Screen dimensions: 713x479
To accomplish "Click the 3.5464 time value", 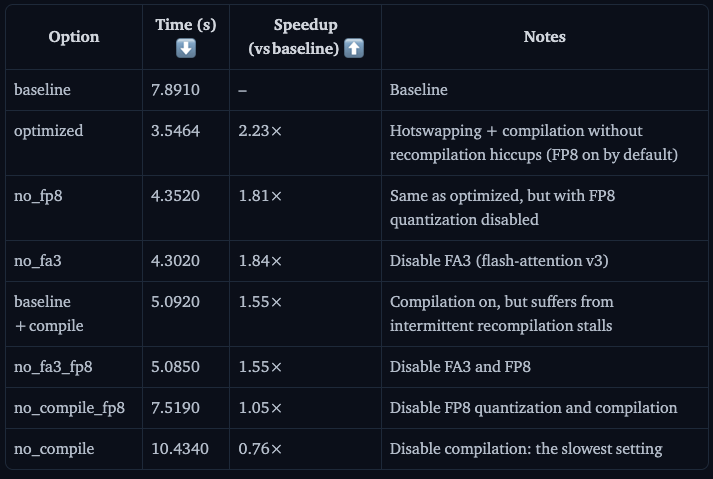I will pos(176,131).
